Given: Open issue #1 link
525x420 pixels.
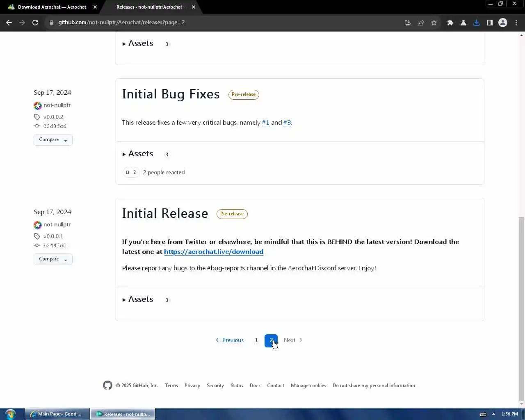Looking at the screenshot, I should [x=266, y=123].
